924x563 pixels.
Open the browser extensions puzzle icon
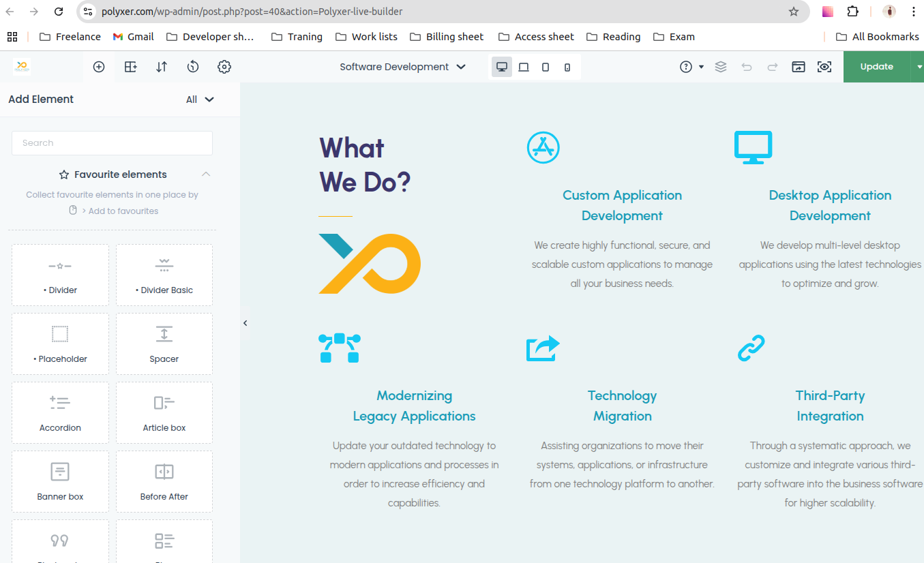pyautogui.click(x=852, y=12)
